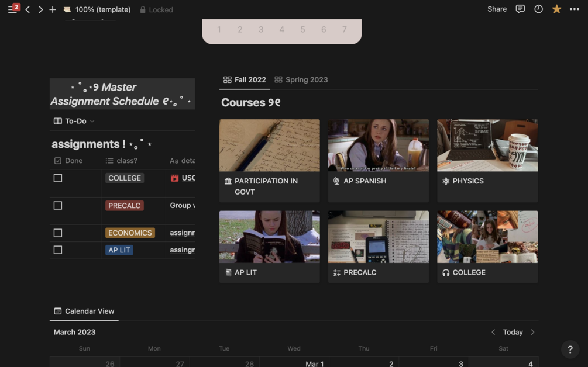Click the Share button
588x367 pixels.
click(x=497, y=9)
